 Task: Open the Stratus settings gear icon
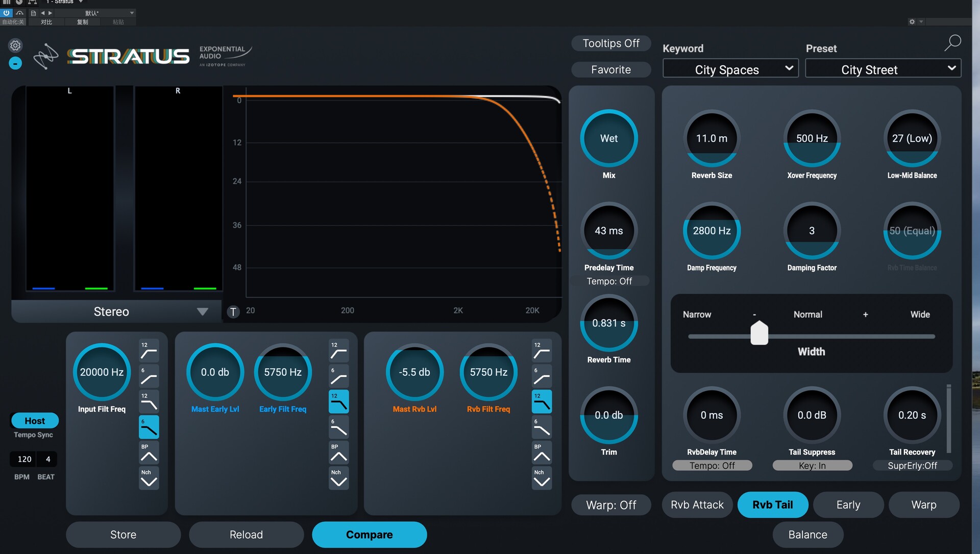click(15, 45)
